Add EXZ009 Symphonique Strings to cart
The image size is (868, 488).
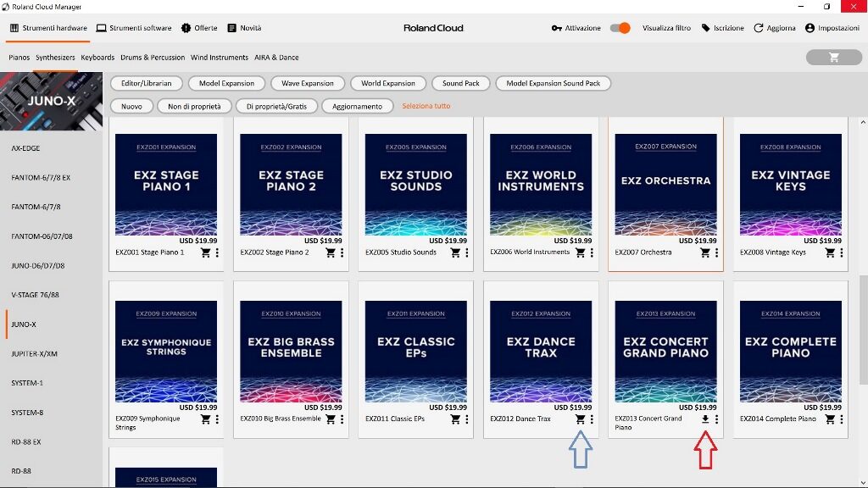coord(205,419)
